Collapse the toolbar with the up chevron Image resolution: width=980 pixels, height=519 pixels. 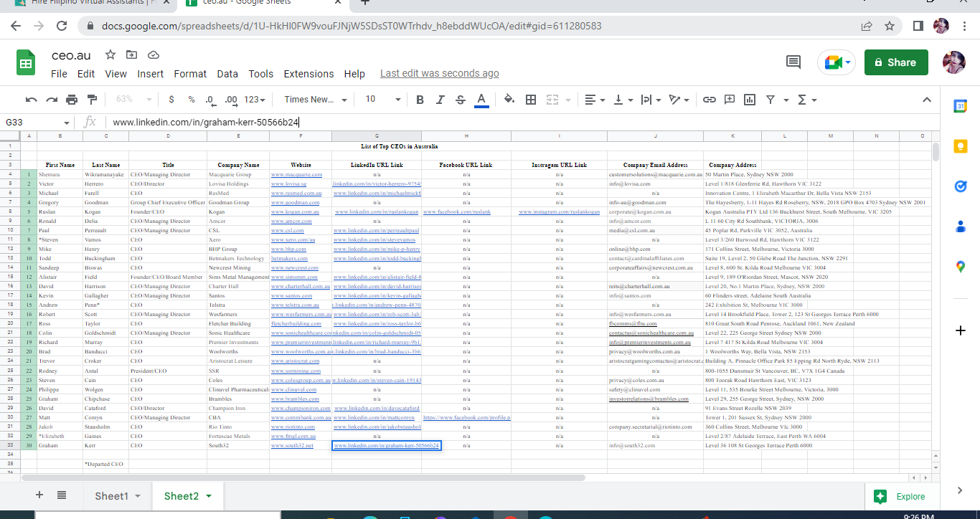point(926,100)
